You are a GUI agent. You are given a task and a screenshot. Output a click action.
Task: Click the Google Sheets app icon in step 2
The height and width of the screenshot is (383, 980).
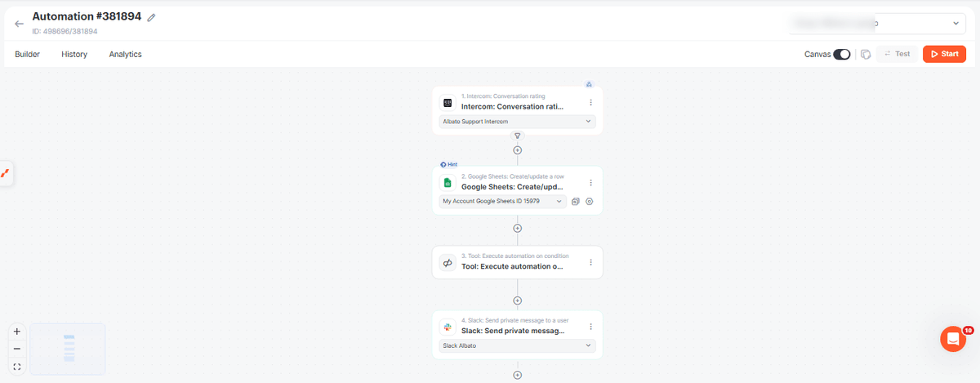(448, 183)
